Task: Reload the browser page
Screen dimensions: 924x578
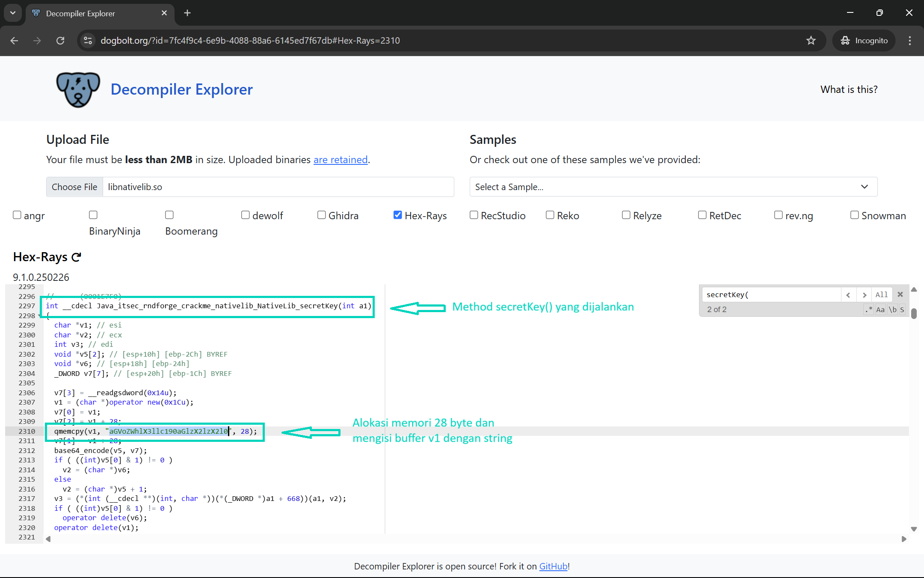Action: [x=60, y=41]
